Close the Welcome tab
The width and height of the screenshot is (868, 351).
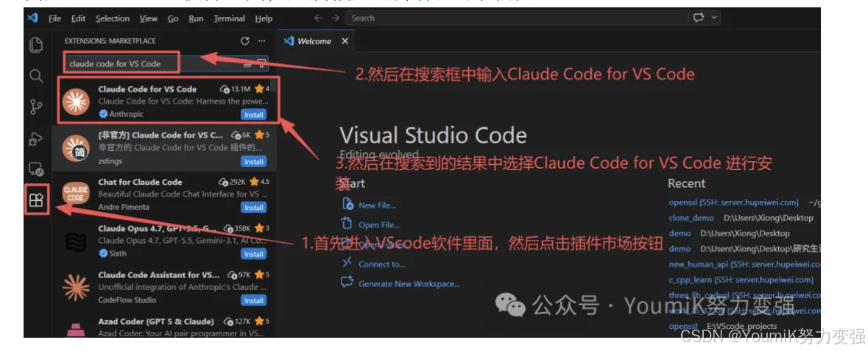pyautogui.click(x=345, y=41)
